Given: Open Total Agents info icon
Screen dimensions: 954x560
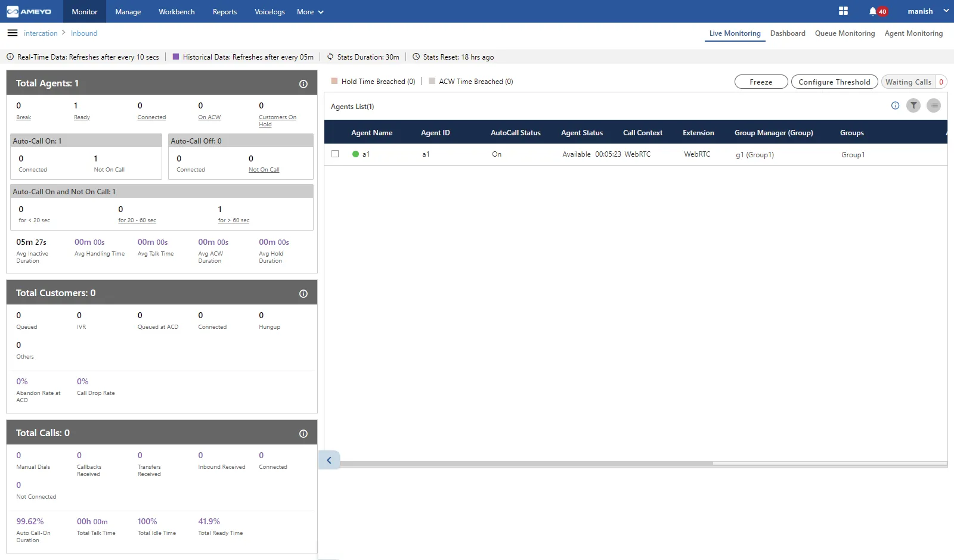Looking at the screenshot, I should click(303, 84).
